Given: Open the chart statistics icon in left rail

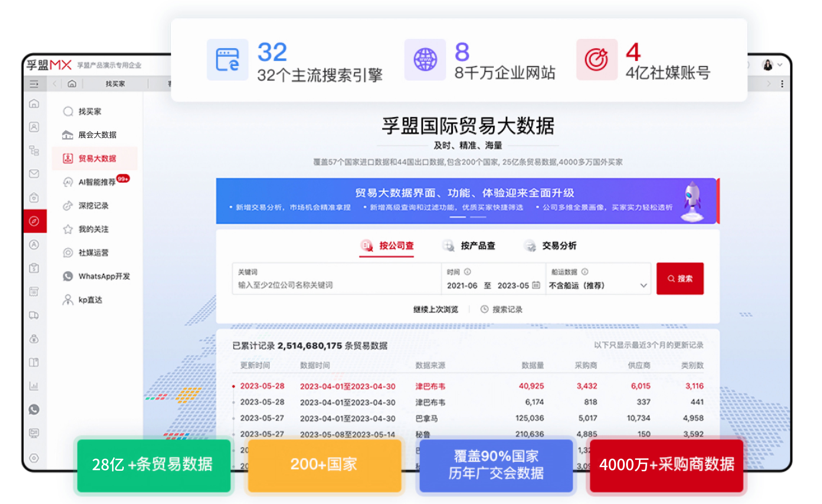Looking at the screenshot, I should (34, 386).
